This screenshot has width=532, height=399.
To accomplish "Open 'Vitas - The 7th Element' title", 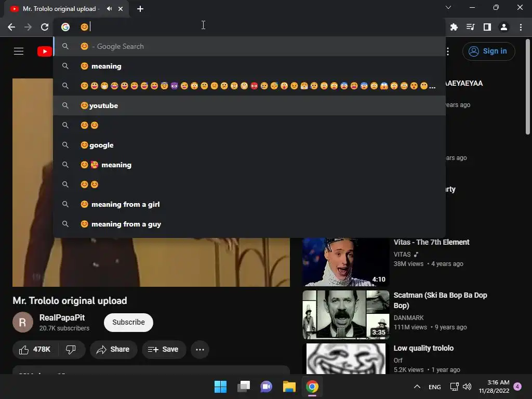I will pyautogui.click(x=431, y=242).
